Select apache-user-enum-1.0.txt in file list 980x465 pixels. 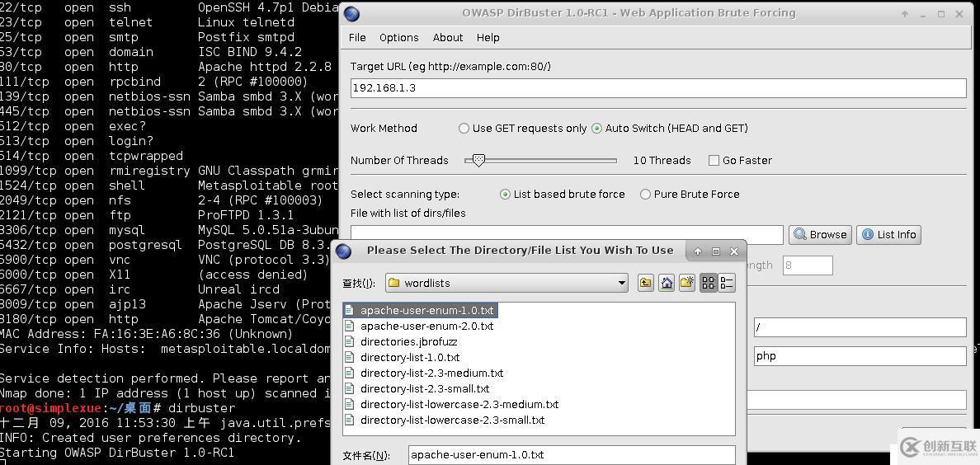[x=426, y=311]
